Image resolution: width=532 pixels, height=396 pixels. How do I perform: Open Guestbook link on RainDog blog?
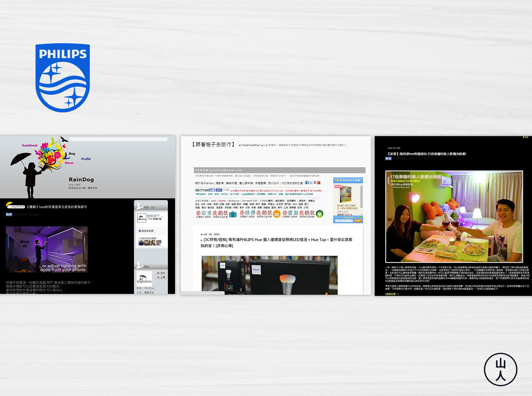[30, 145]
